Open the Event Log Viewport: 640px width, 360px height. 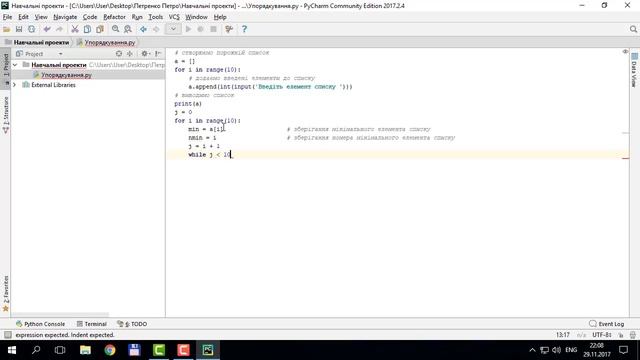coord(607,324)
